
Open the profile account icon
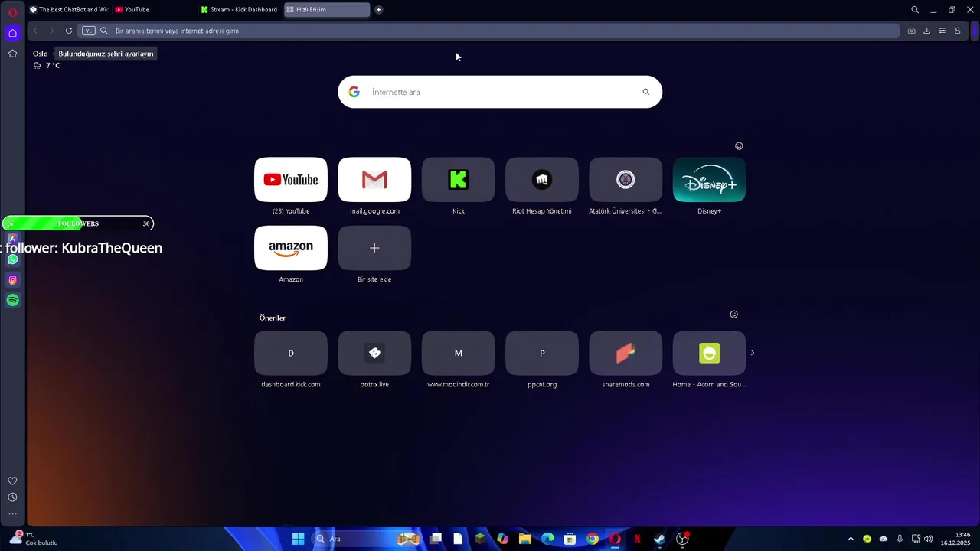pos(957,31)
